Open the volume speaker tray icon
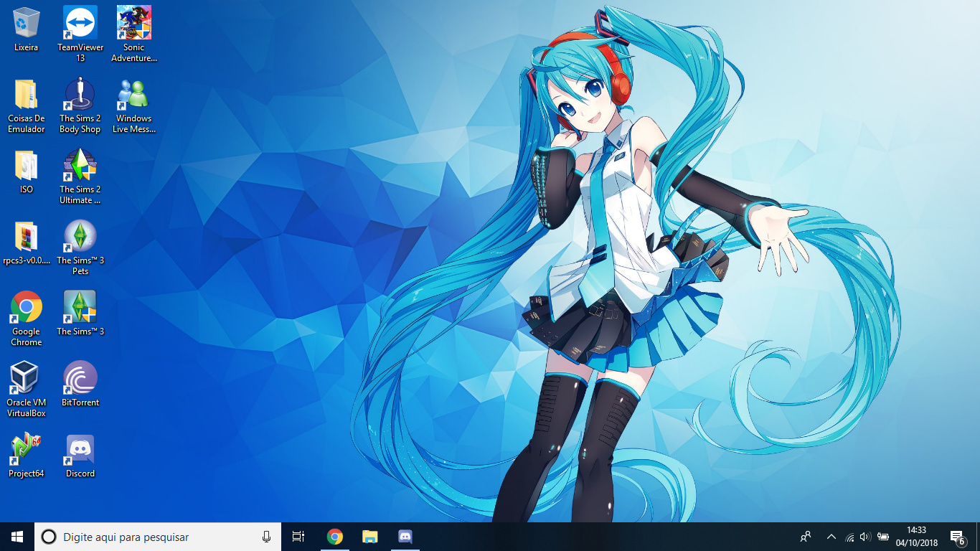Image resolution: width=980 pixels, height=551 pixels. point(865,537)
